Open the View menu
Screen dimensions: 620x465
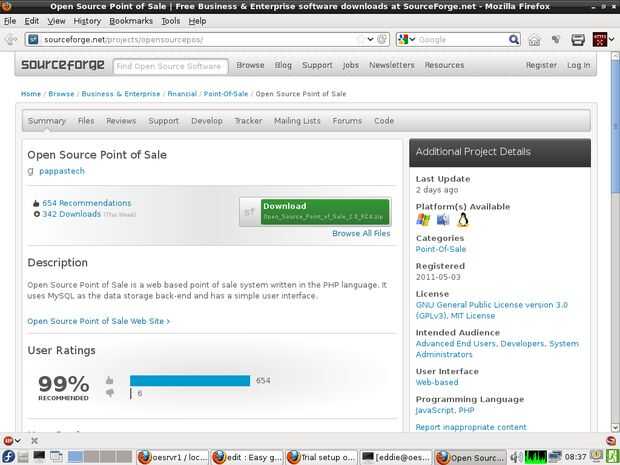pos(57,21)
